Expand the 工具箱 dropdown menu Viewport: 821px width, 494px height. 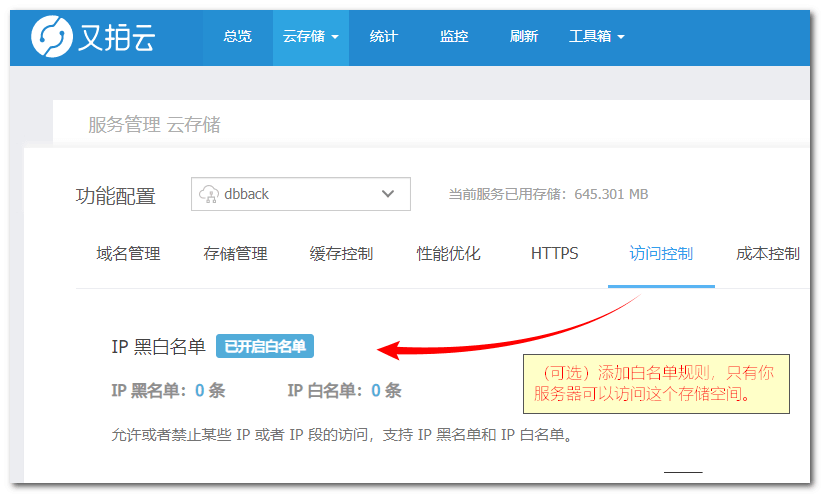(597, 36)
